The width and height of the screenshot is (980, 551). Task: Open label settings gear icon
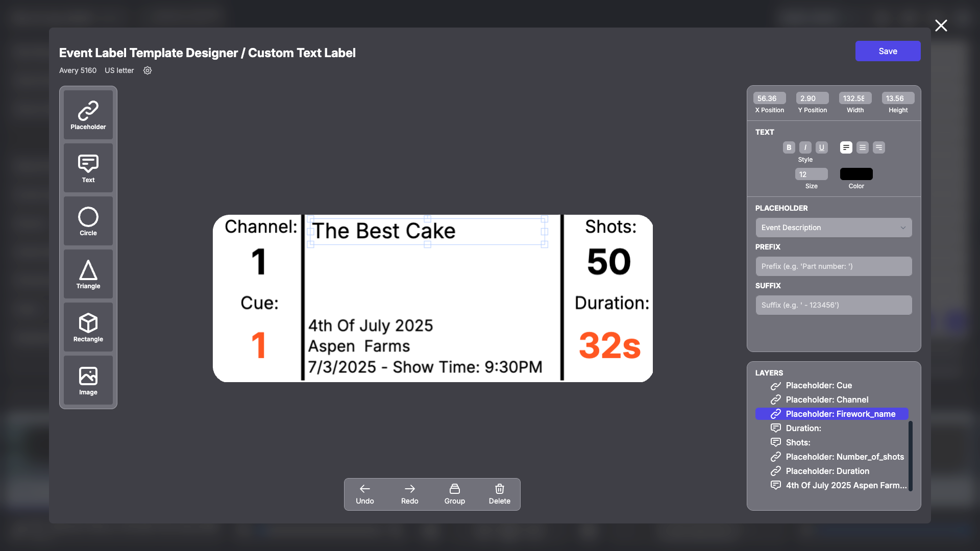tap(148, 70)
